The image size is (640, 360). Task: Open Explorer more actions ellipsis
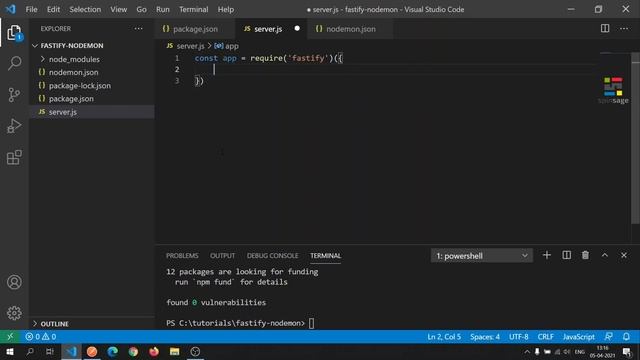point(138,29)
